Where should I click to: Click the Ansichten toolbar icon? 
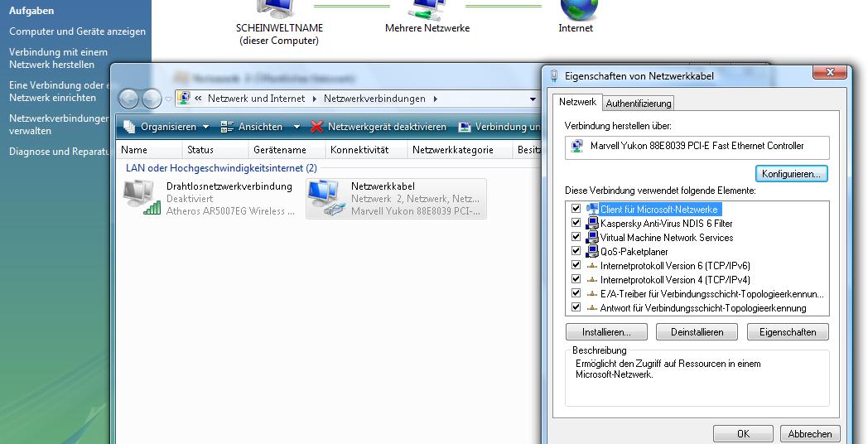227,127
